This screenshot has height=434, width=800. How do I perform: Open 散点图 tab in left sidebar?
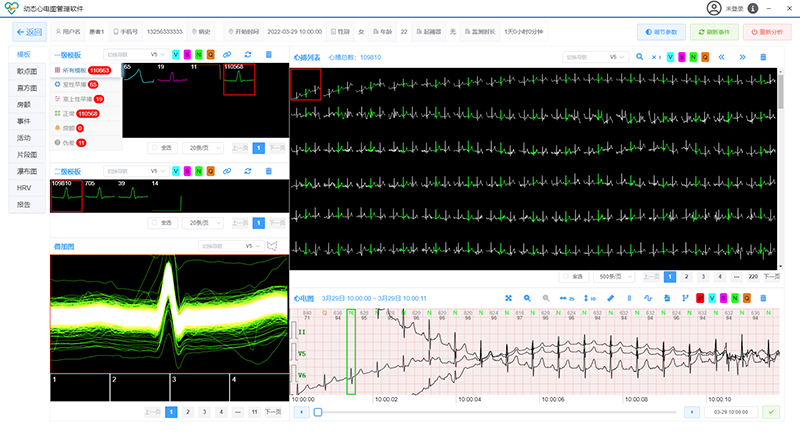tap(24, 71)
